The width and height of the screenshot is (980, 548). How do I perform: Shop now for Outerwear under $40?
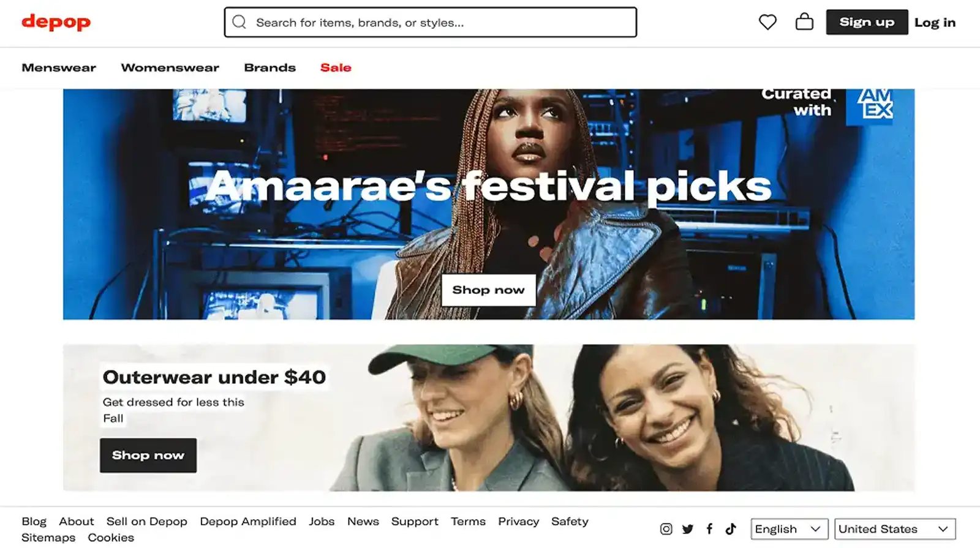click(148, 455)
